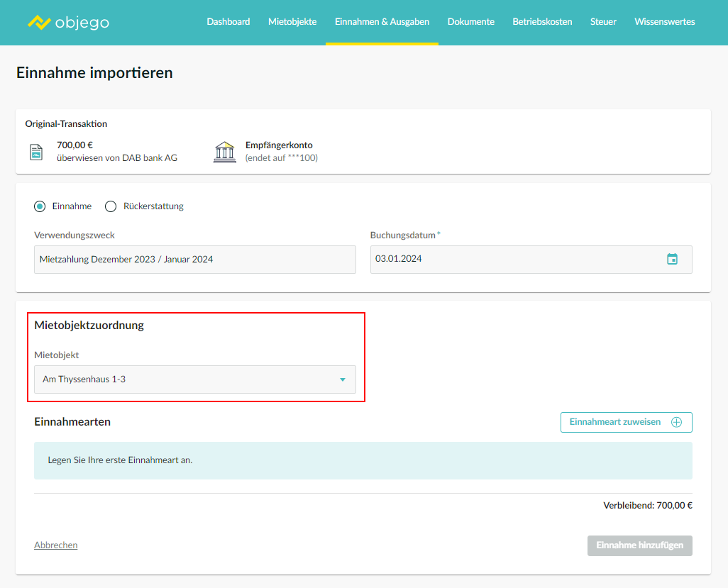Viewport: 728px width, 588px height.
Task: Select the Rückerstattung radio button
Action: click(111, 206)
